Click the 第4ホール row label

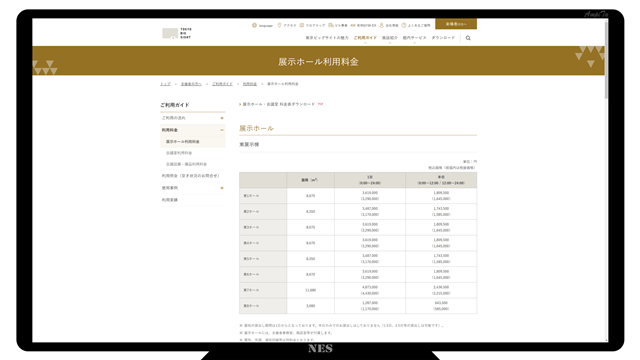click(251, 243)
